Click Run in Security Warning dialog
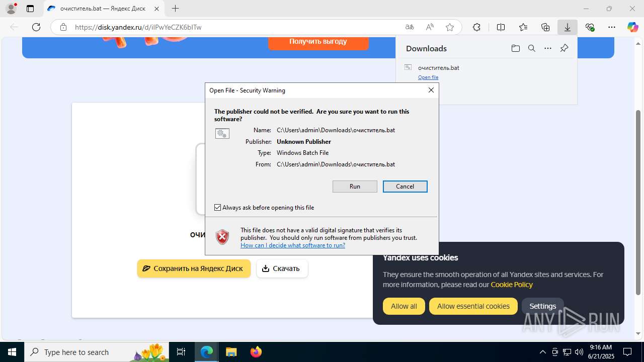 point(355,187)
